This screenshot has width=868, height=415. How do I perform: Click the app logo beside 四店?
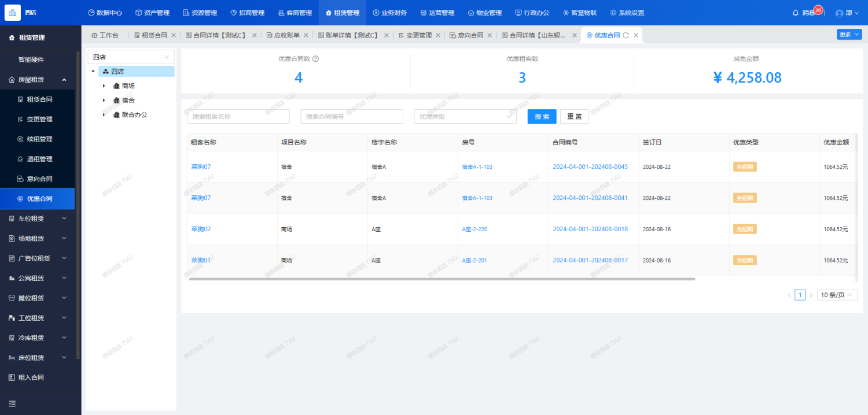(12, 12)
